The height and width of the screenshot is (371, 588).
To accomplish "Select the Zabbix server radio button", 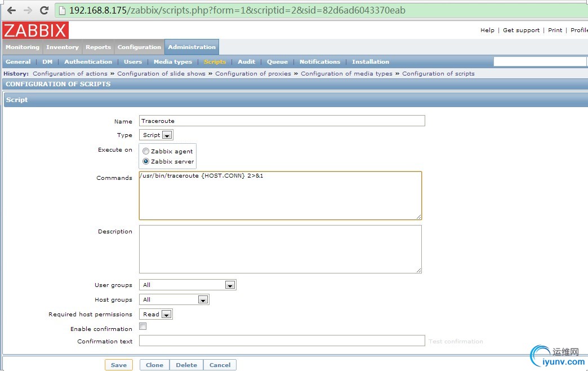I will pyautogui.click(x=146, y=161).
